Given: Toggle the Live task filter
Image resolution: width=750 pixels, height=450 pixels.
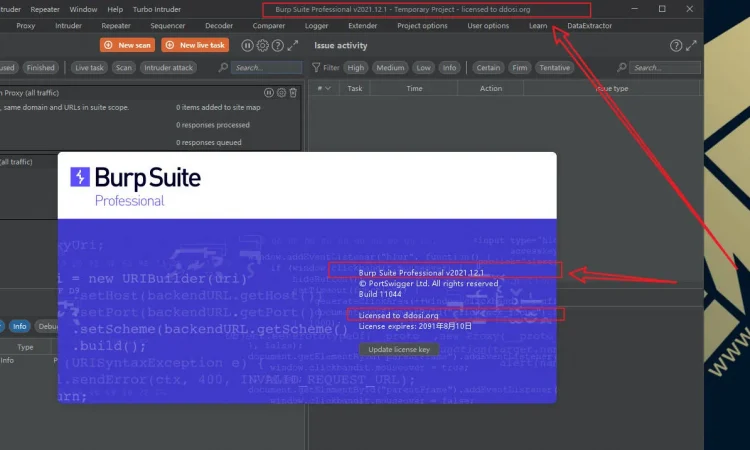Looking at the screenshot, I should pyautogui.click(x=89, y=67).
